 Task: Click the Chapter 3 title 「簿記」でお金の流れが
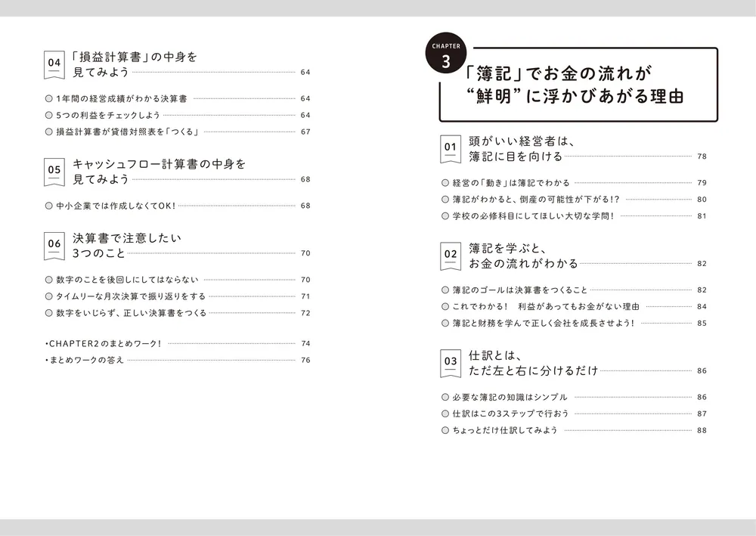click(559, 73)
